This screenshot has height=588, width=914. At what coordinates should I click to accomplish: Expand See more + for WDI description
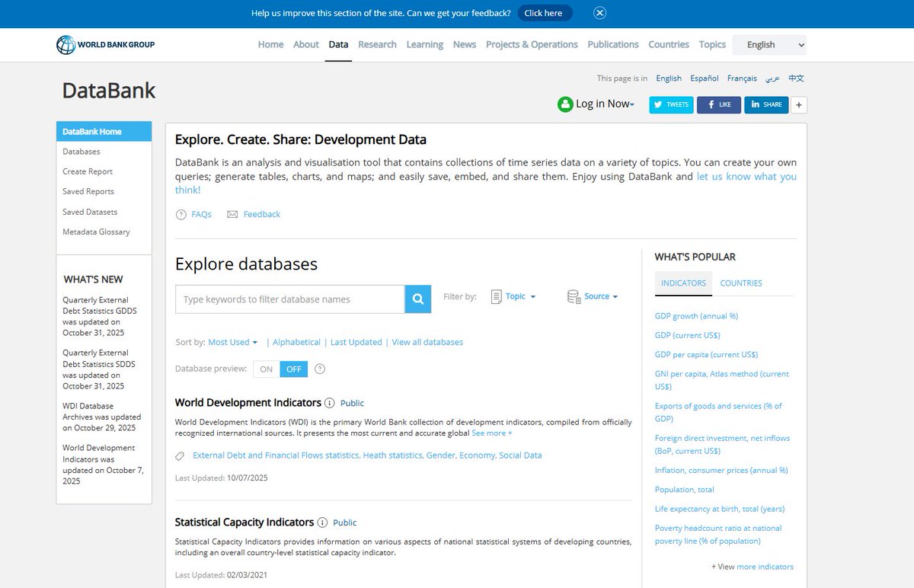(x=492, y=433)
